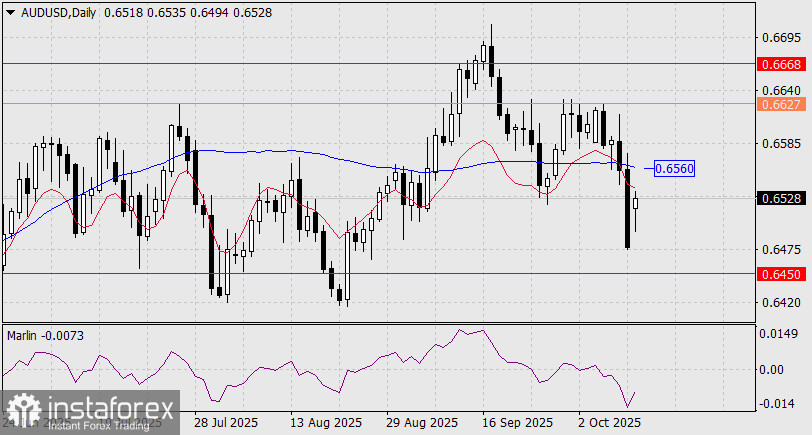
Task: Select the 0.6627 orange price level label
Action: (781, 104)
